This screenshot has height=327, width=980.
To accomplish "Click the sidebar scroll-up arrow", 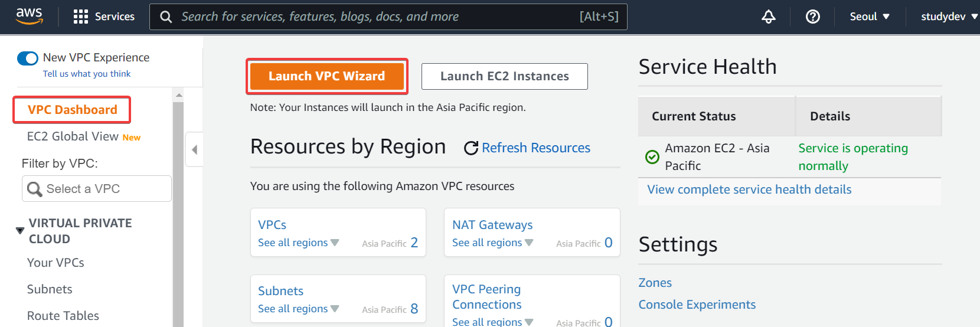I will click(x=179, y=95).
